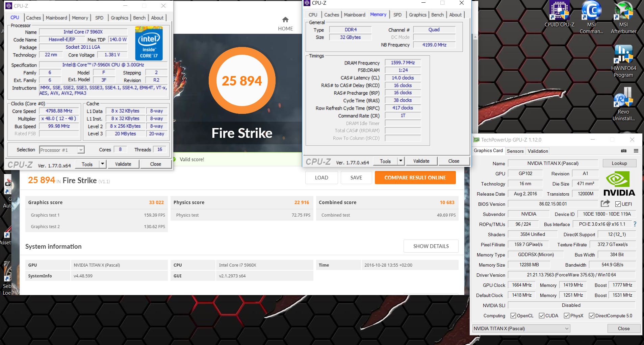
Task: Click the Valid score! message
Action: [x=192, y=159]
